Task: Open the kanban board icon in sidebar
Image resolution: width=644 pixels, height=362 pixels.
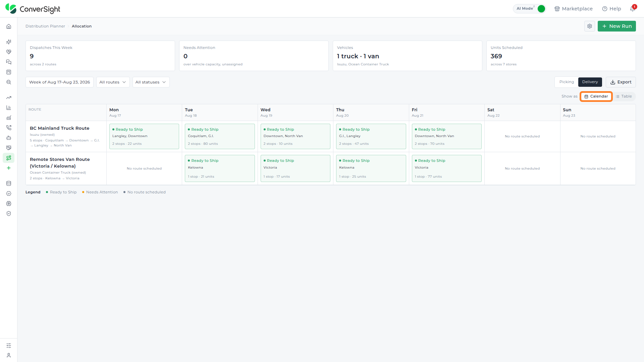Action: [9, 72]
